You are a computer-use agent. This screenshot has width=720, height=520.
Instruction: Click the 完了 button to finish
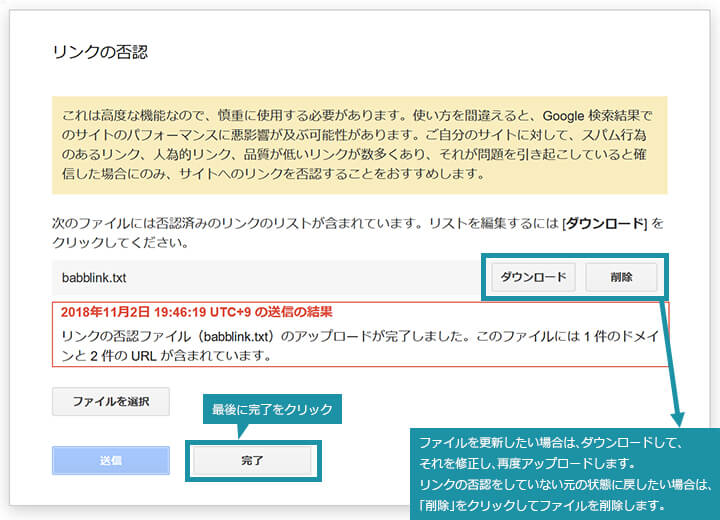tap(252, 460)
